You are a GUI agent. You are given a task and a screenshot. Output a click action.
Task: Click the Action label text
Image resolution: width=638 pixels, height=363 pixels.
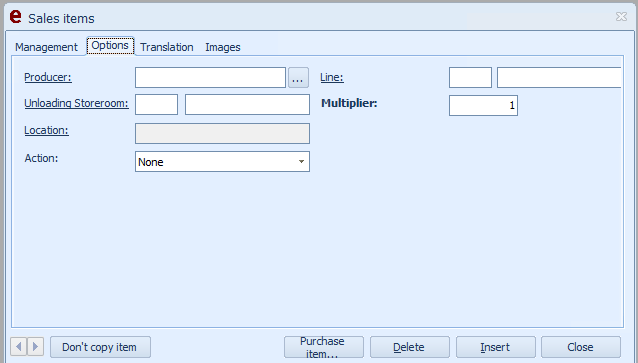coord(41,158)
